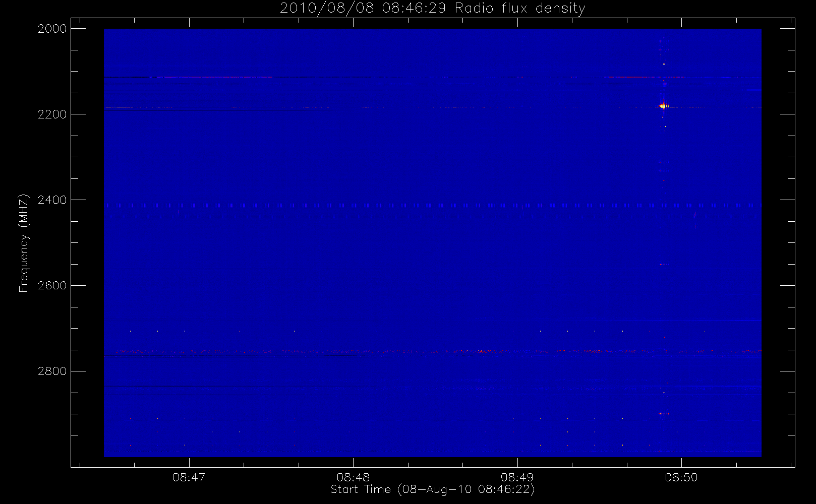Click the dotted horizontal line near 2400 MHz

pos(432,206)
